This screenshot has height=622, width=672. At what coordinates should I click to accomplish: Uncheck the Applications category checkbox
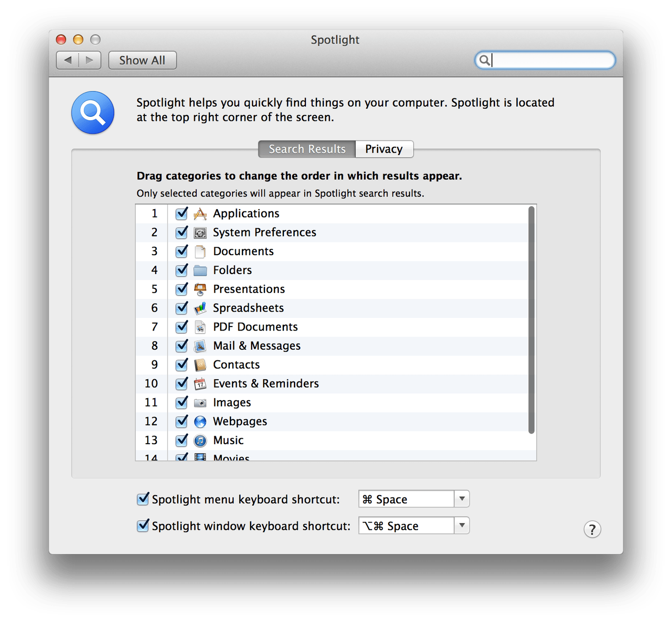coord(181,214)
